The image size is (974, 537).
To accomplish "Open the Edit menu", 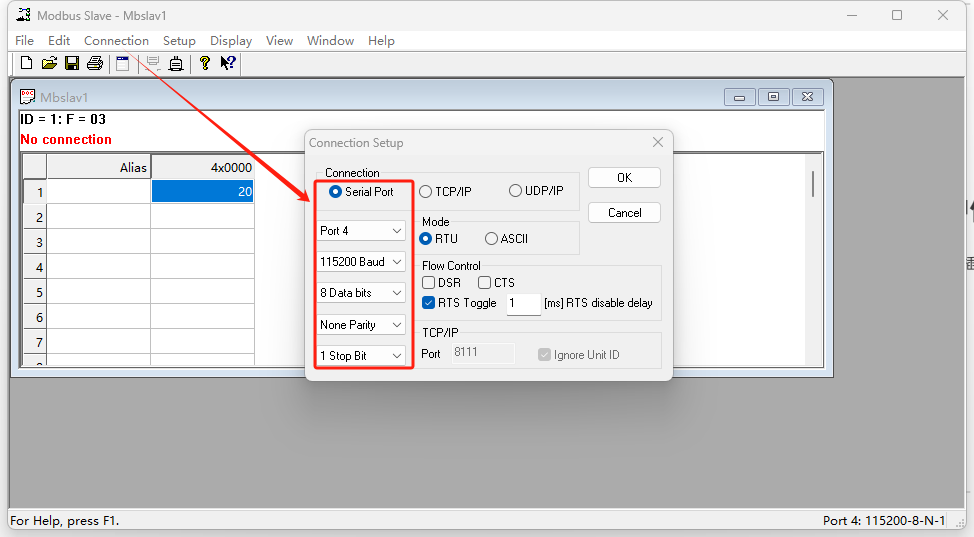I will coord(59,40).
